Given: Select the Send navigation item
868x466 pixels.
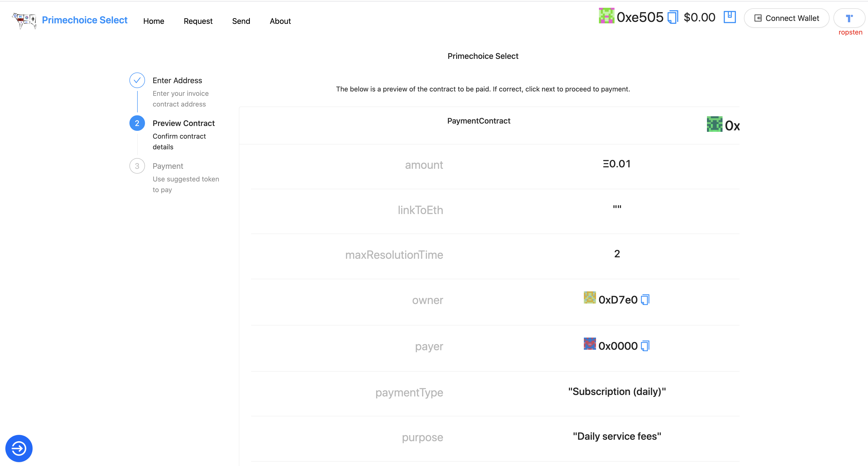Looking at the screenshot, I should (241, 21).
